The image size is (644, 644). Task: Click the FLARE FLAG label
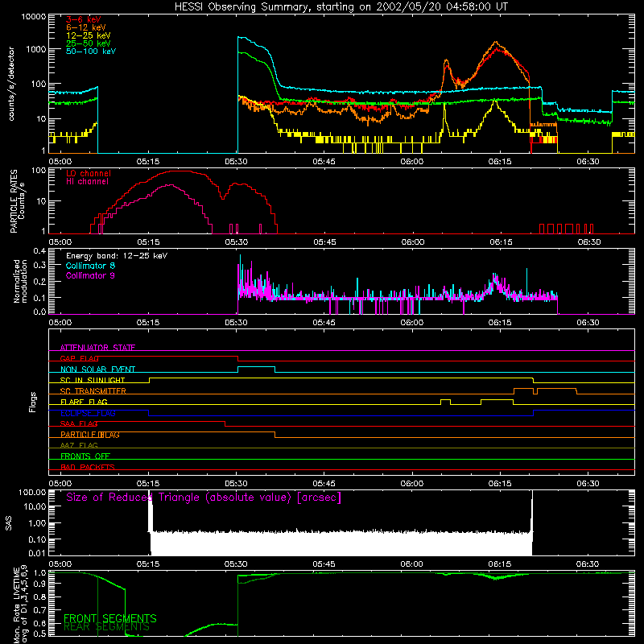[84, 402]
